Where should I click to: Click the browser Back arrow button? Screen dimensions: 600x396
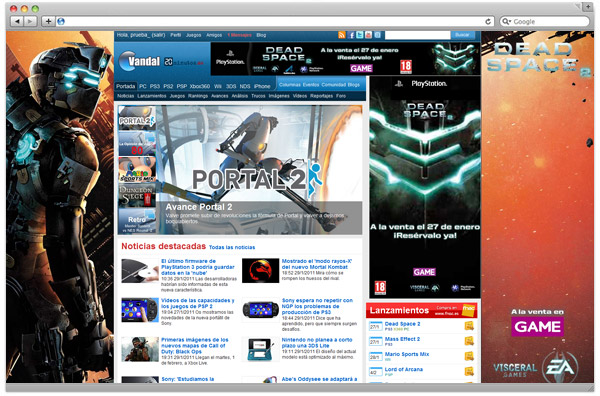tap(17, 21)
